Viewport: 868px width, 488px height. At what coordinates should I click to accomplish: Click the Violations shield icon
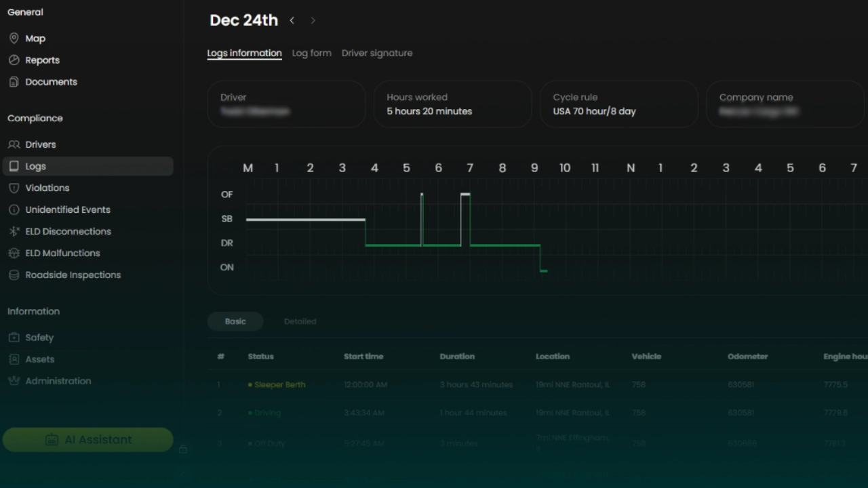coord(14,188)
